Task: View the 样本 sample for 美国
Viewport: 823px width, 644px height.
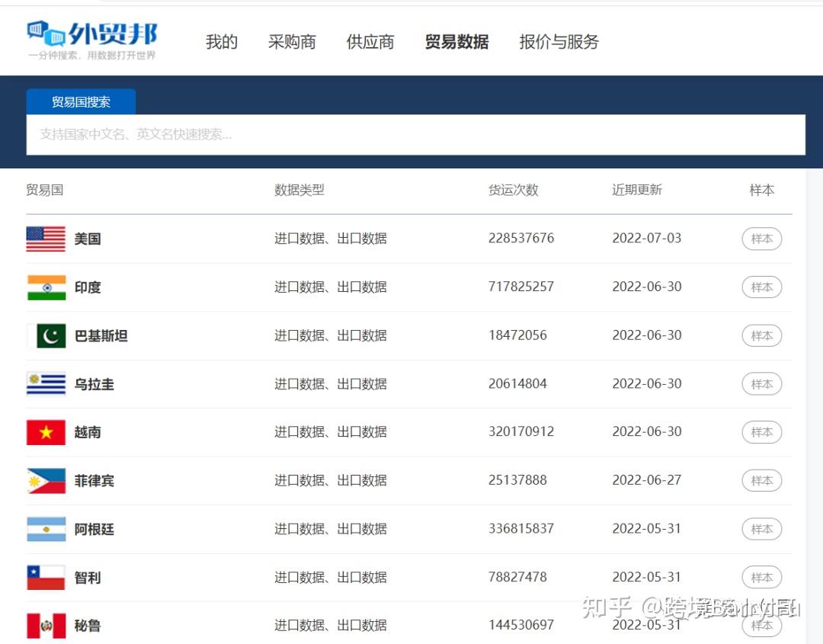Action: pyautogui.click(x=761, y=239)
